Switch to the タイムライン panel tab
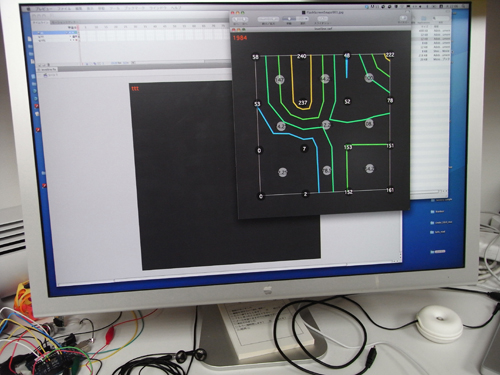500x375 pixels. coord(41,22)
